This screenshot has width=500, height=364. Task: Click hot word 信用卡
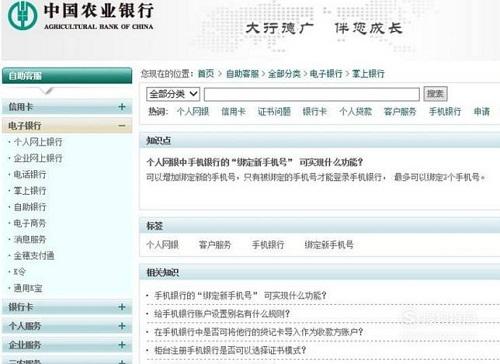tap(233, 111)
